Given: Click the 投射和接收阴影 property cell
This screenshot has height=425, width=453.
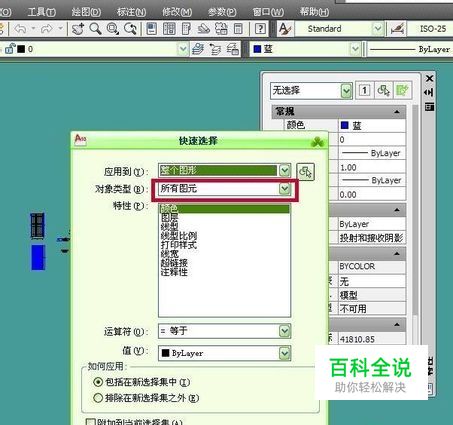Looking at the screenshot, I should click(x=372, y=238).
